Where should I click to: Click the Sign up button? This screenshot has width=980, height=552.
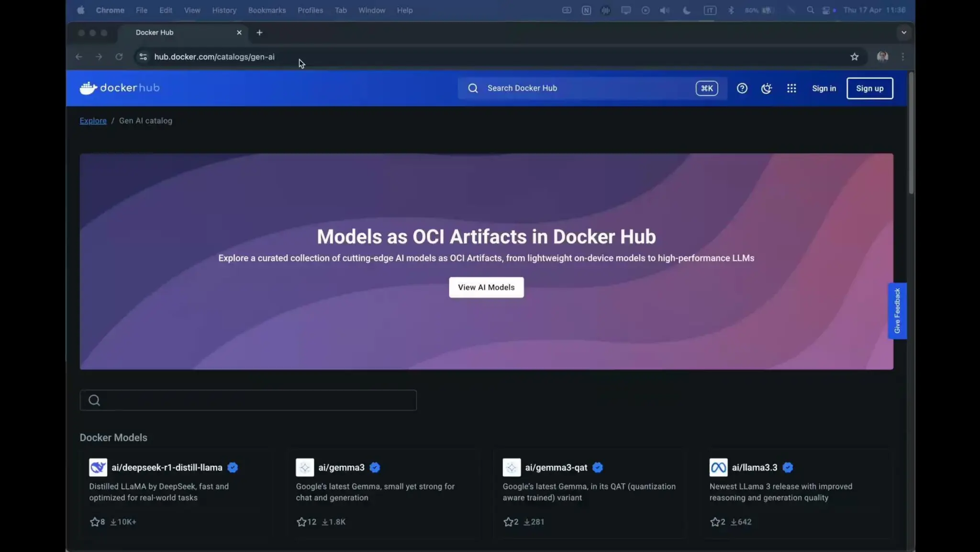click(869, 88)
